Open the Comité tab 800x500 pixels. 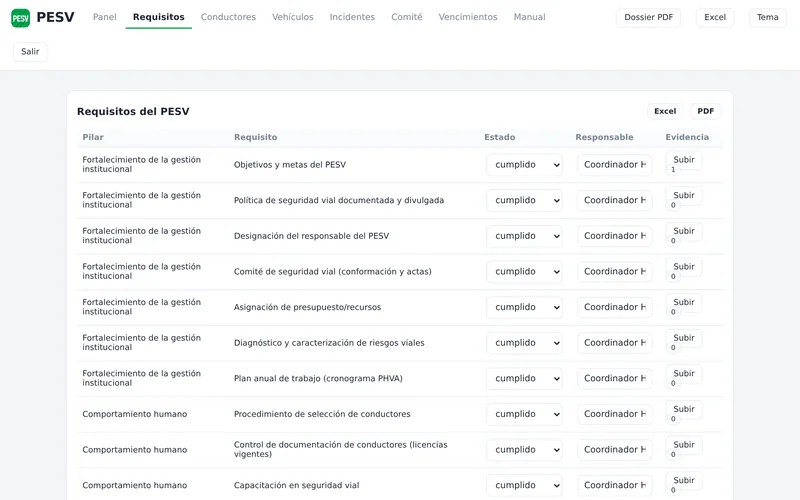click(x=407, y=17)
